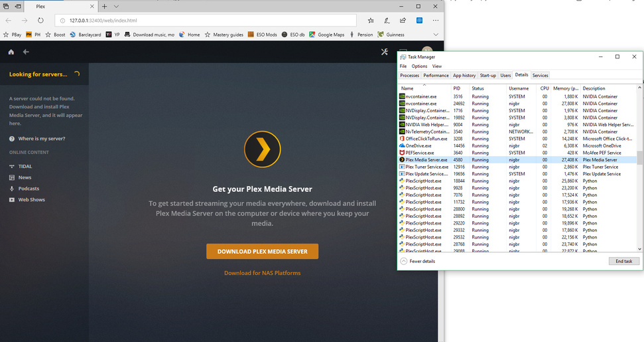Open browser favorites star icon

tap(371, 20)
